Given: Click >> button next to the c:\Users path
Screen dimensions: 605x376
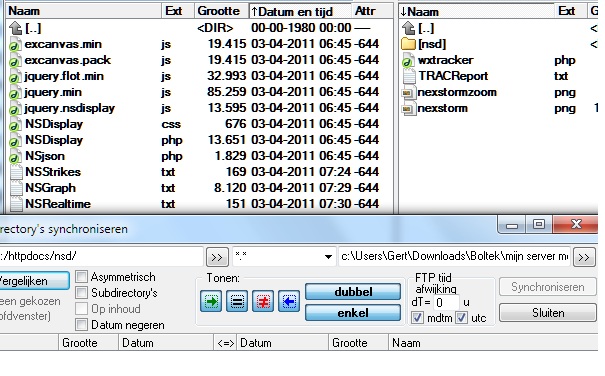Looking at the screenshot, I should point(584,257).
